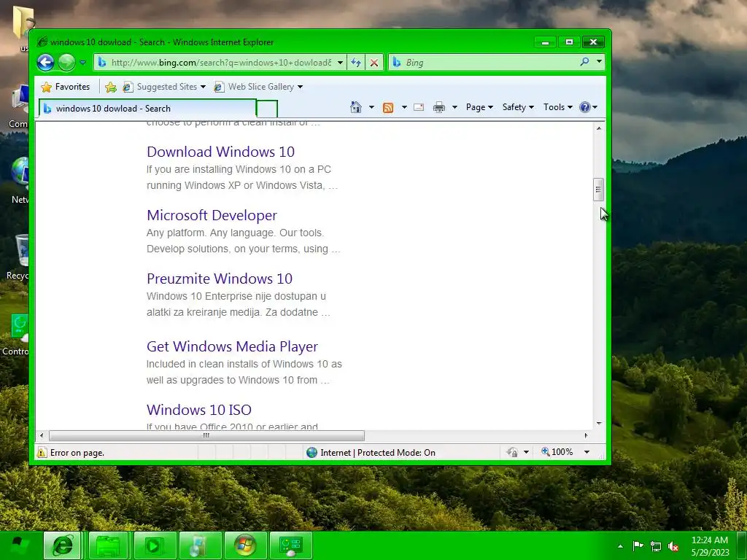Click the network tray icon
Screen dimensions: 747x560
point(656,546)
